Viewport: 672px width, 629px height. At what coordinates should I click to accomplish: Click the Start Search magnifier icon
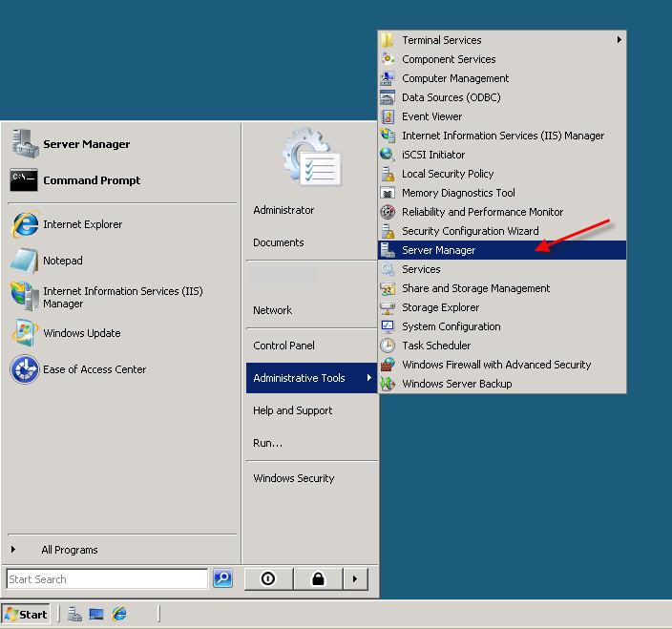coord(222,578)
